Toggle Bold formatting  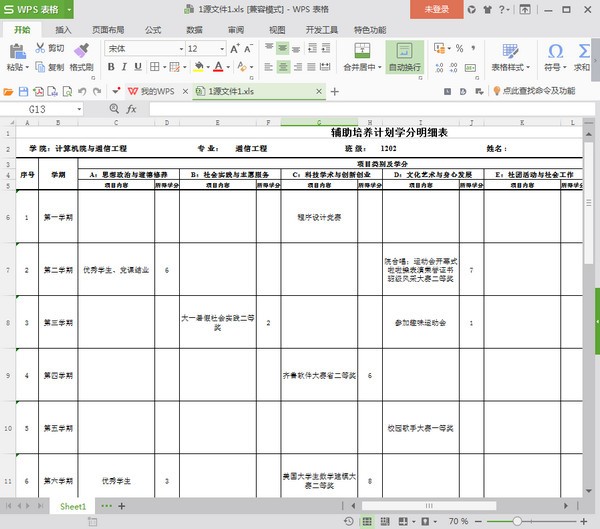[111, 67]
